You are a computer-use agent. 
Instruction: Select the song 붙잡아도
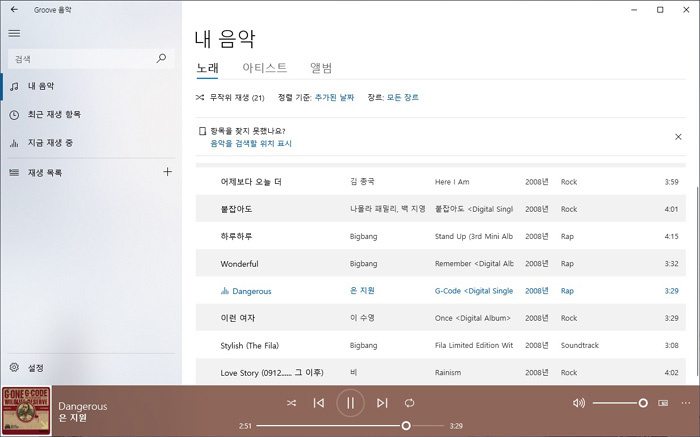[x=236, y=209]
